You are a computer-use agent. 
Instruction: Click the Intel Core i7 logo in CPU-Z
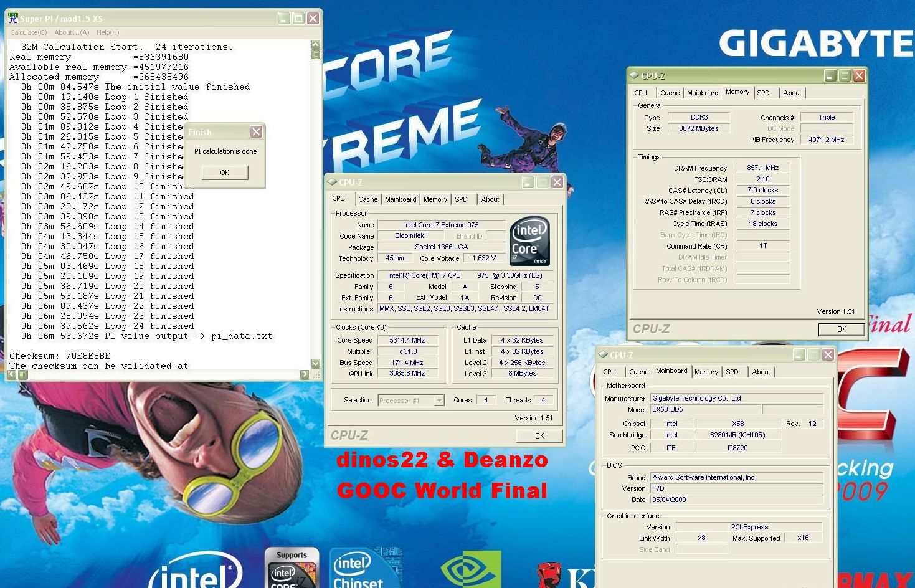[529, 241]
